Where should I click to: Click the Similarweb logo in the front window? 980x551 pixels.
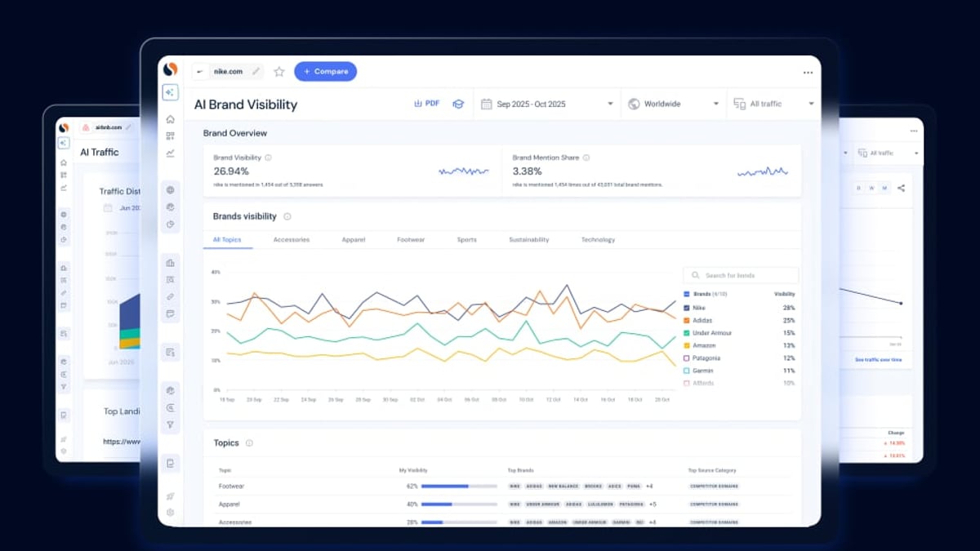tap(170, 69)
